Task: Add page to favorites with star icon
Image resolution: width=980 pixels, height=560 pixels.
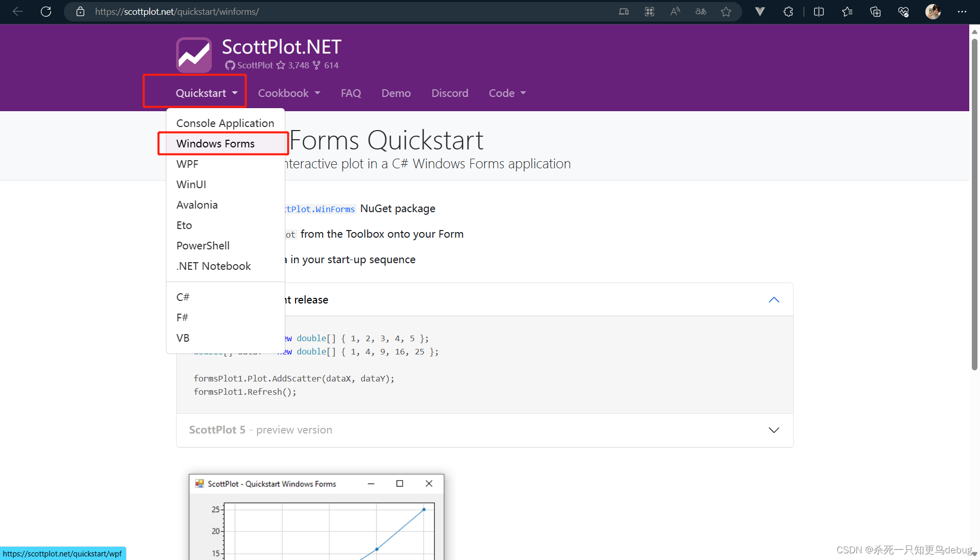Action: (x=726, y=11)
